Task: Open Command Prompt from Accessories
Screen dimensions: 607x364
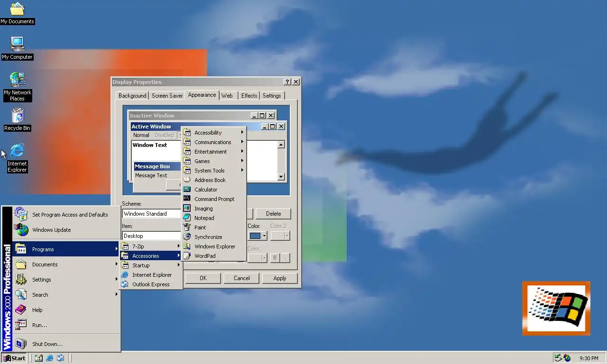Action: point(213,199)
